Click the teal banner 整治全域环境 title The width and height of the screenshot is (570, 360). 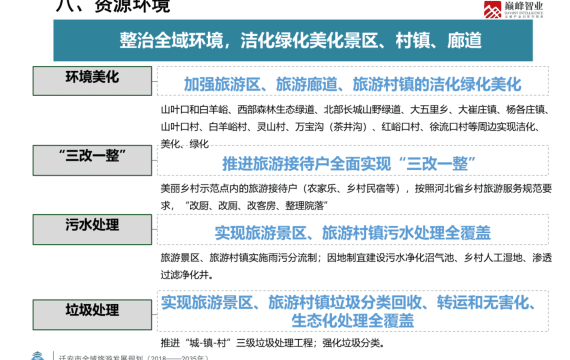pos(301,40)
